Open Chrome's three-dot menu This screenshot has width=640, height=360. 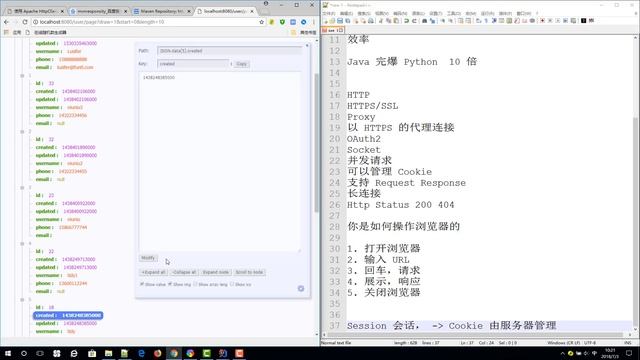(x=314, y=22)
